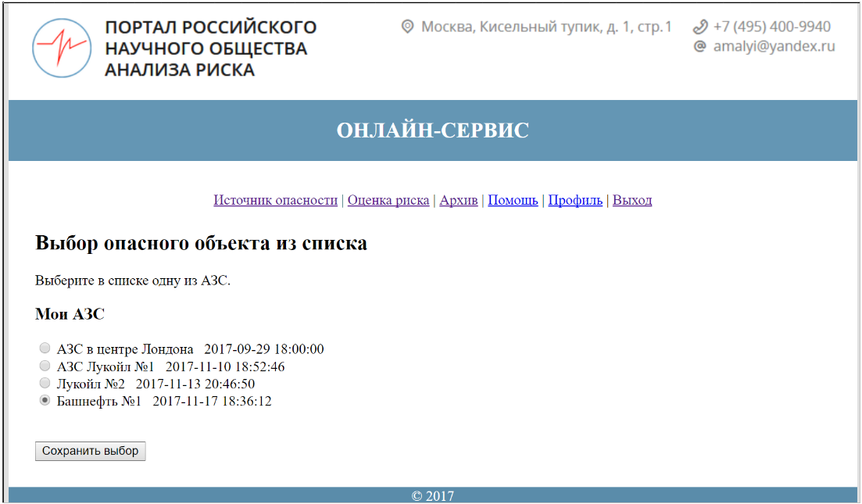
Task: Click the Москва, Кисельный тупик address text
Action: point(545,27)
